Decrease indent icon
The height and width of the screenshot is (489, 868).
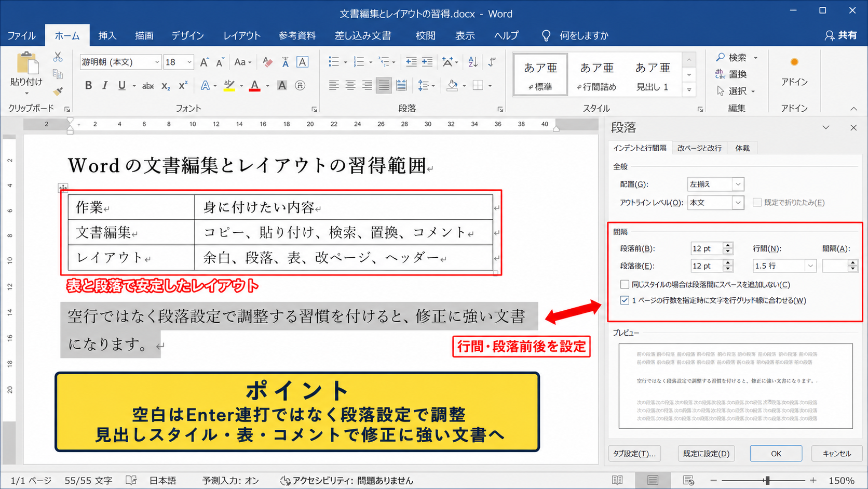411,62
